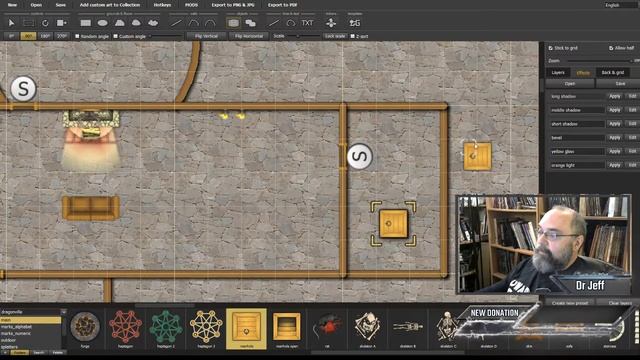
Task: Open the tokens tool icon
Action: tap(331, 23)
